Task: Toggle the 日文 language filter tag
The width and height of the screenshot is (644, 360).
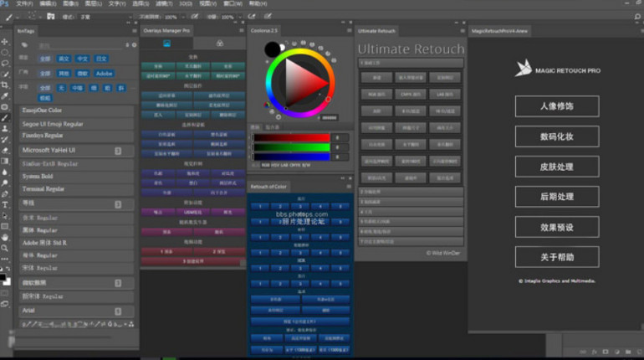Action: click(101, 59)
